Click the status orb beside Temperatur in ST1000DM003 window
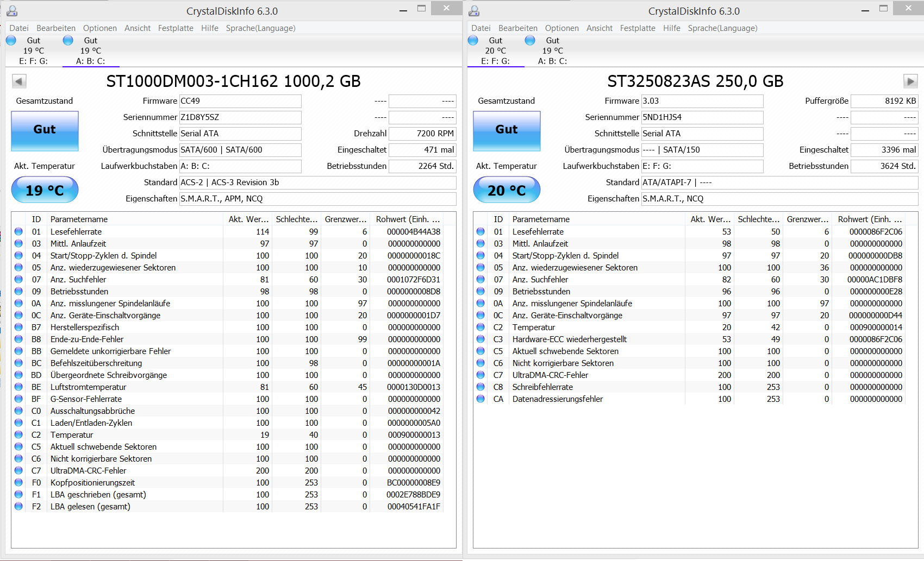The height and width of the screenshot is (561, 924). [x=18, y=434]
